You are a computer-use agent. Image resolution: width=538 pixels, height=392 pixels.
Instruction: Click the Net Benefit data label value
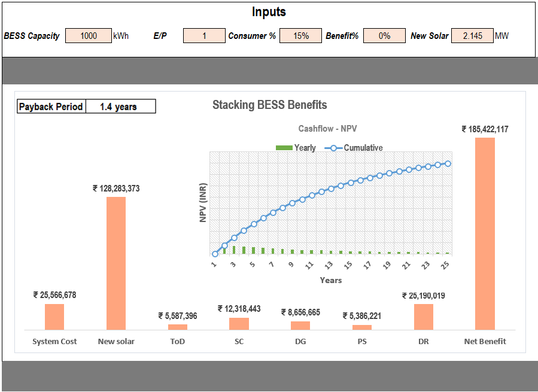pos(485,129)
